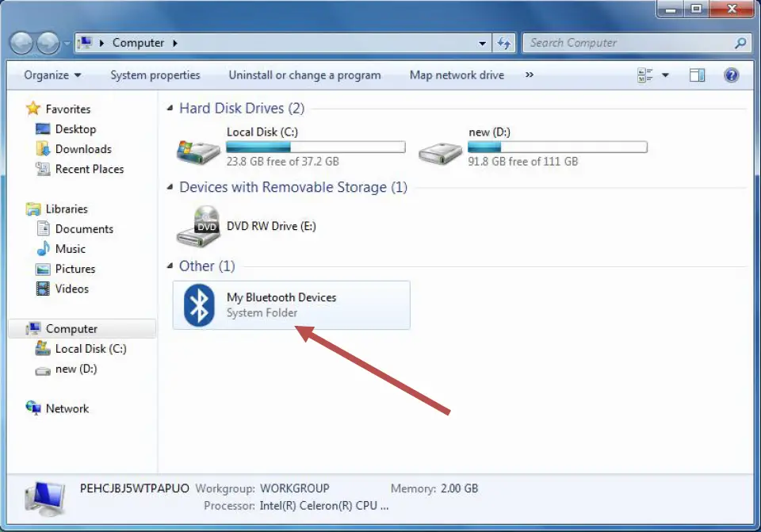Open Recent Places under Favorites
761x532 pixels.
point(90,169)
